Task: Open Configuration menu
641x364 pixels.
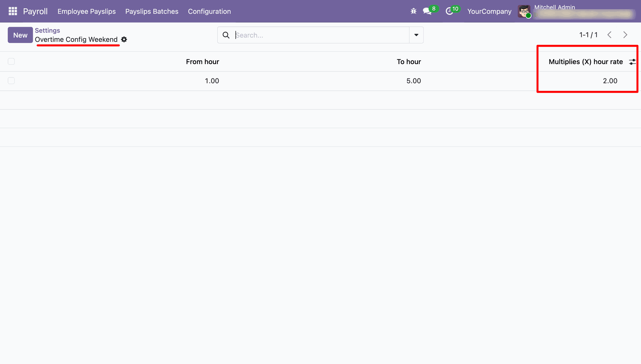Action: (209, 11)
